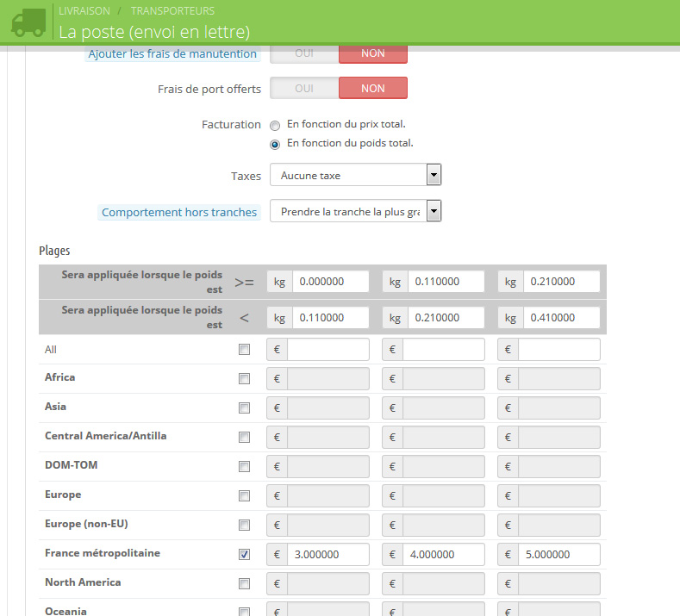Edit France métropolitaine price 3.000000

pos(328,555)
